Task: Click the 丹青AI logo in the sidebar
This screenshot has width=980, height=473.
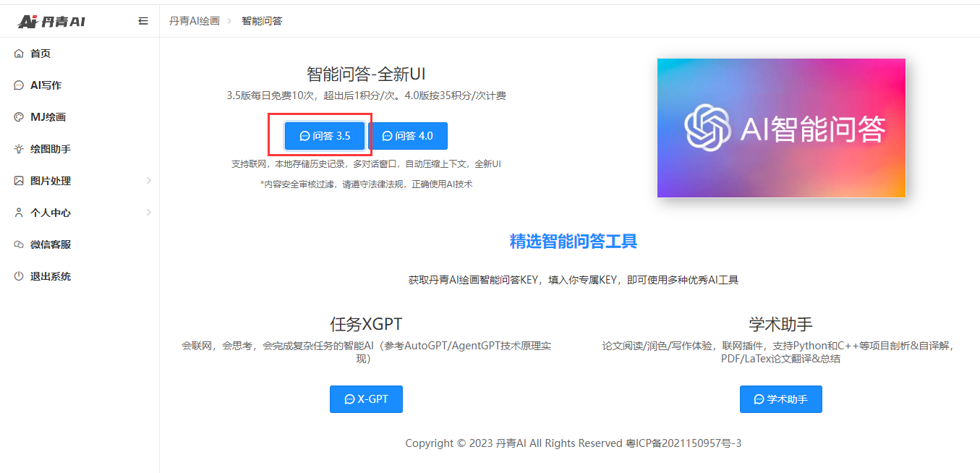Action: tap(52, 22)
